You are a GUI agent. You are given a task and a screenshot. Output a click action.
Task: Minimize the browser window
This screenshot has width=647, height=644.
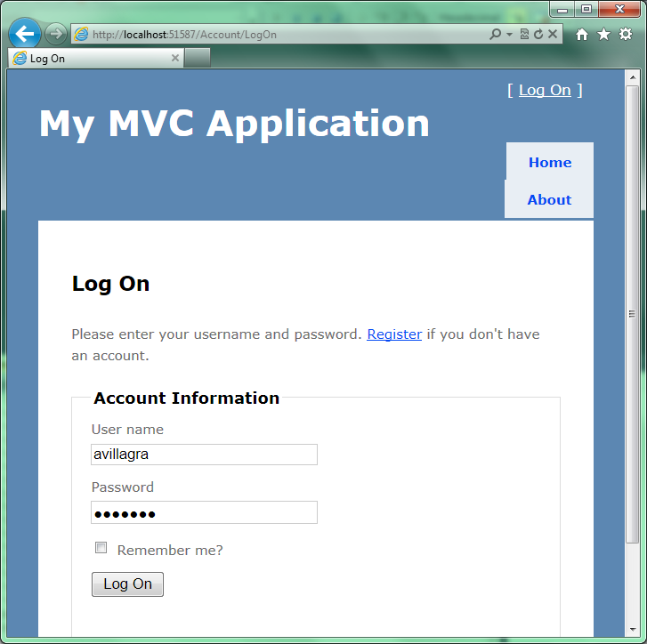562,9
